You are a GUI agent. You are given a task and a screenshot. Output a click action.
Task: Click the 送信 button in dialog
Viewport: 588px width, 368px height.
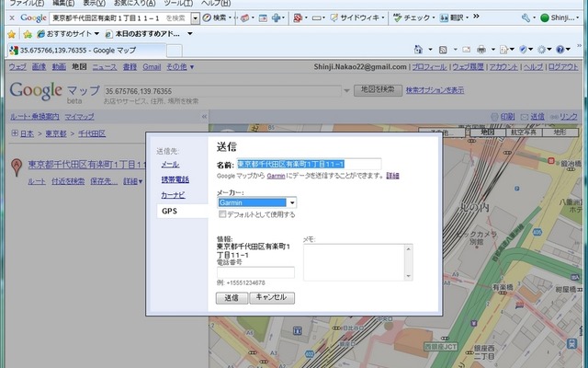[232, 298]
